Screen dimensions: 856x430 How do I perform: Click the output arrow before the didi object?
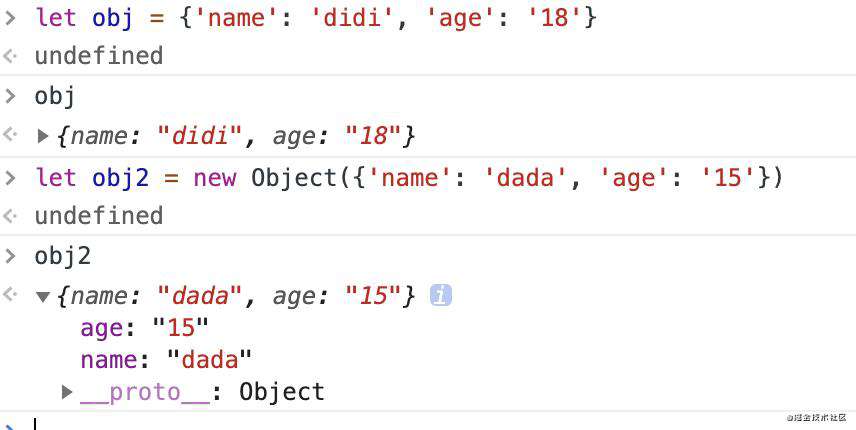coord(10,134)
